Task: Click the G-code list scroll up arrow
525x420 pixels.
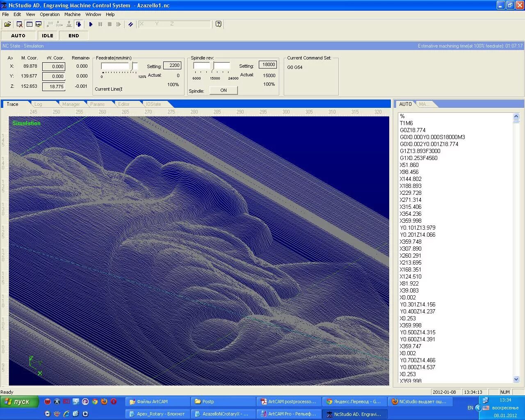Action: tap(516, 116)
